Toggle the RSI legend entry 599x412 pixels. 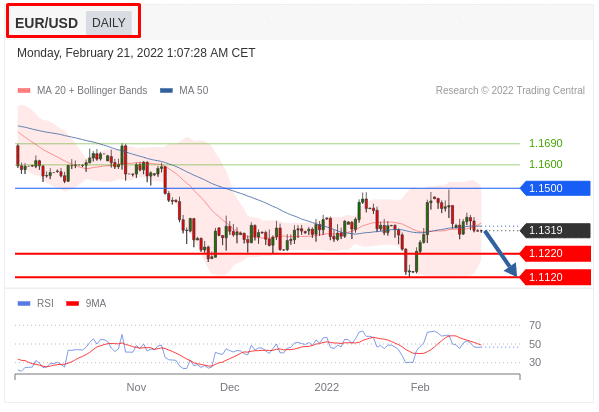36,303
